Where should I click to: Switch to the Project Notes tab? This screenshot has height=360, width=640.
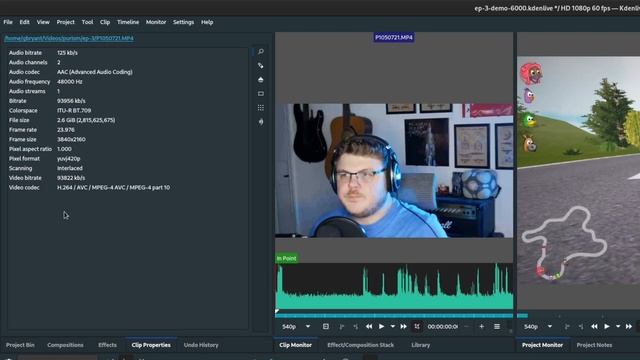[594, 345]
